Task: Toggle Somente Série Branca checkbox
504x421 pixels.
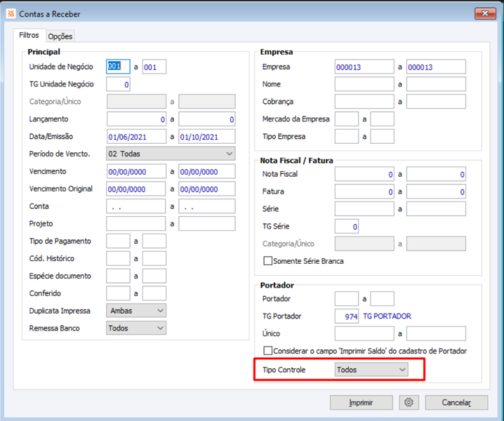Action: (x=267, y=260)
